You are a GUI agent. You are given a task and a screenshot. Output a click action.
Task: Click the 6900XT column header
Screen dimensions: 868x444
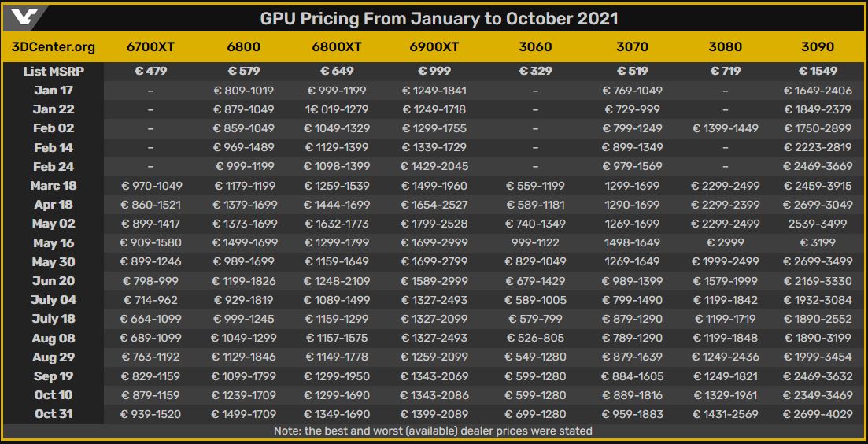coord(434,47)
